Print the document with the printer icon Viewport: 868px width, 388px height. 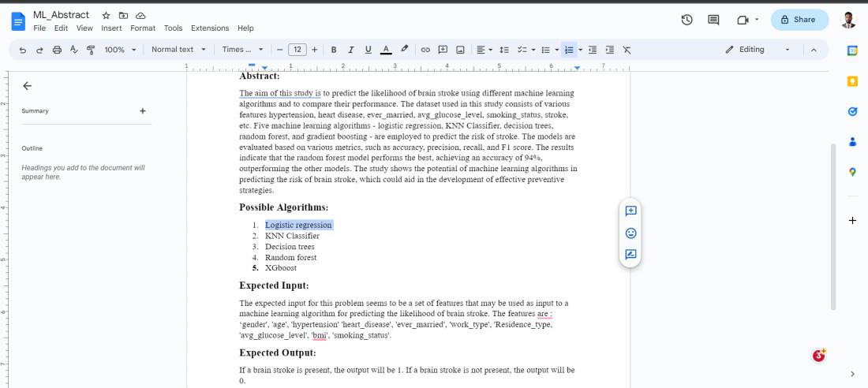(57, 50)
